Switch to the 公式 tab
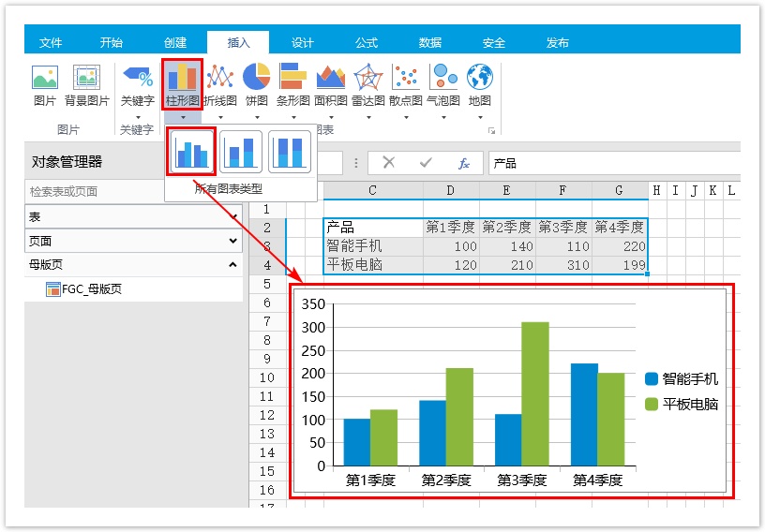 click(x=367, y=43)
